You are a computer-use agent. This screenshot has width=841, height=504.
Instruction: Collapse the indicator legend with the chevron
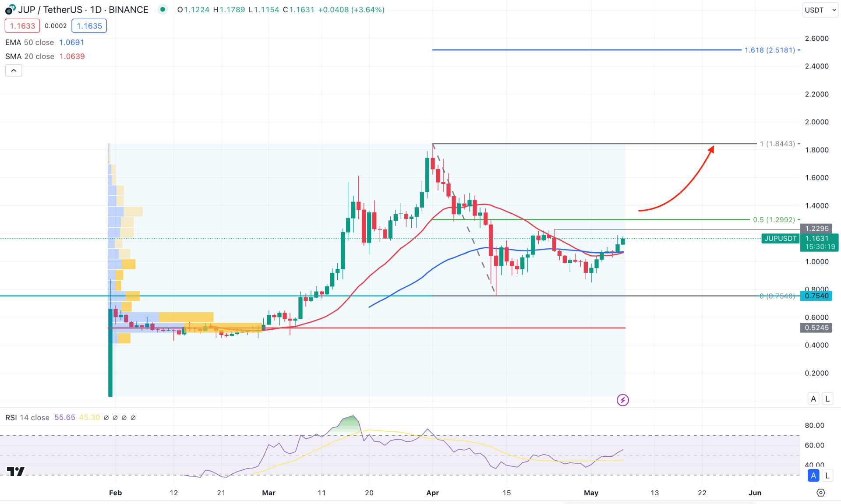14,70
